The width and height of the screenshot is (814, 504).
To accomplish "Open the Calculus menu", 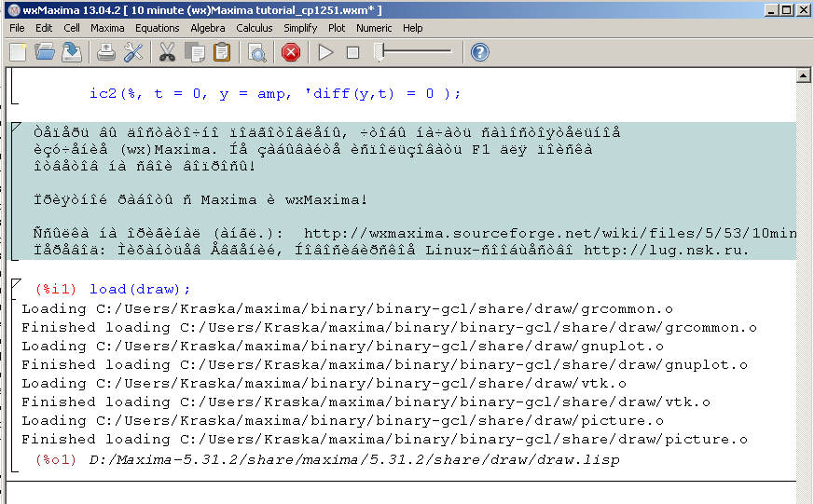I will tap(254, 28).
